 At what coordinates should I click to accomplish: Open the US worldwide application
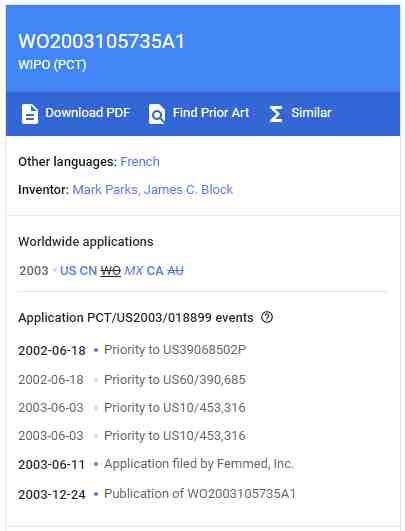pos(68,271)
